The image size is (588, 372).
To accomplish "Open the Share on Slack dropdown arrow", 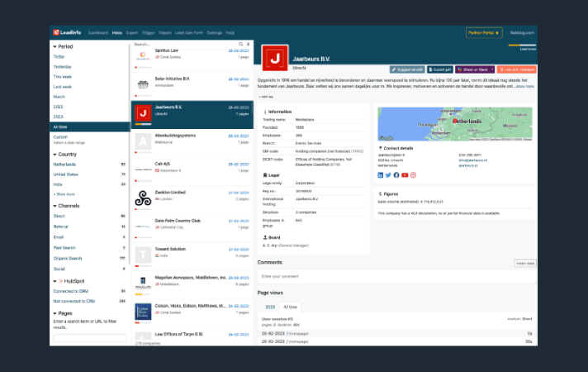I will (492, 69).
